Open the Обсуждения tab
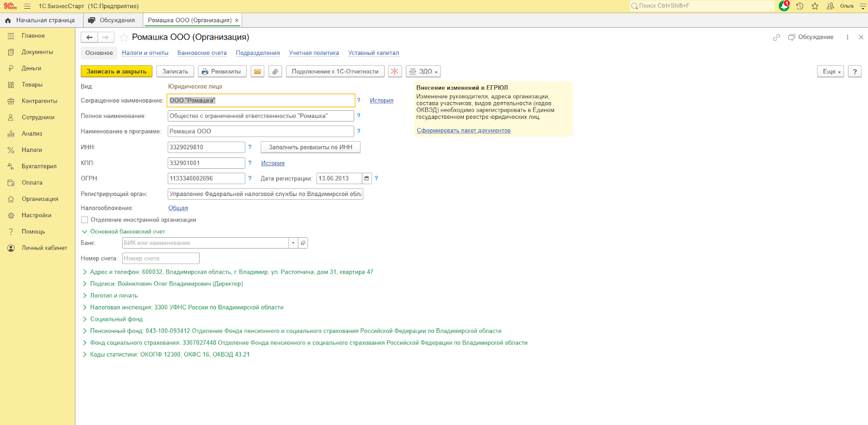Viewport: 868px width, 425px height. tap(113, 21)
